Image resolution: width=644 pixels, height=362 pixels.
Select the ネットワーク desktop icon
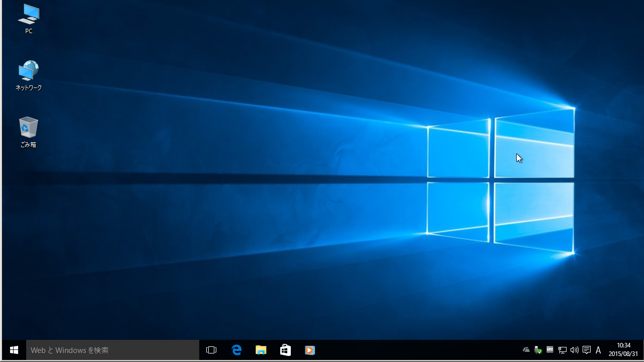pyautogui.click(x=29, y=76)
